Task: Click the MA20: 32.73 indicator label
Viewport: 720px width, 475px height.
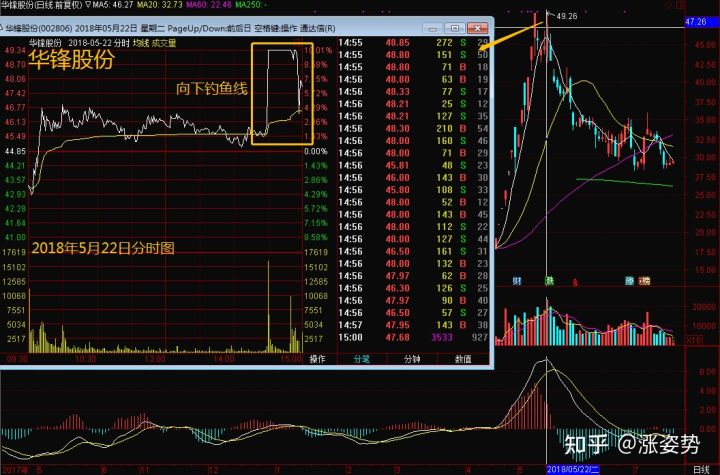Action: (x=159, y=5)
